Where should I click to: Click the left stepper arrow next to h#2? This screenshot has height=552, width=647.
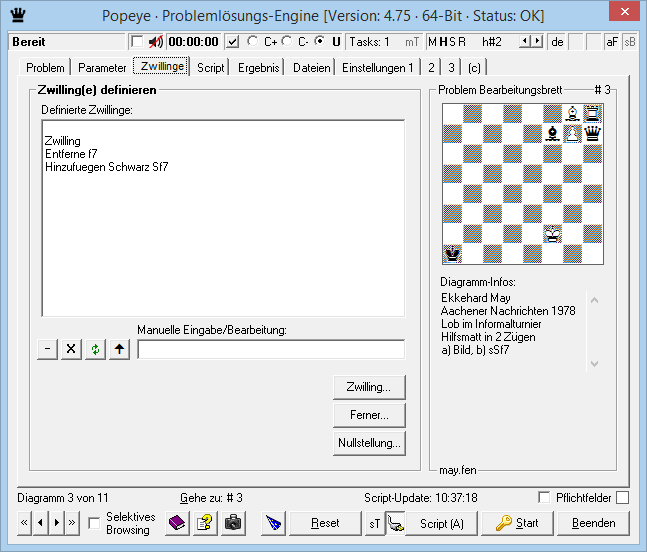point(524,41)
